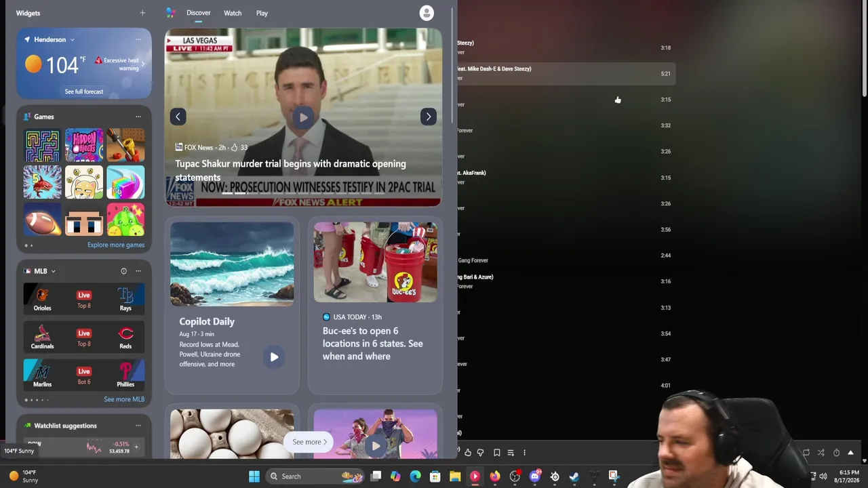Go to the next news story
Viewport: 868px width, 488px height.
pyautogui.click(x=428, y=117)
